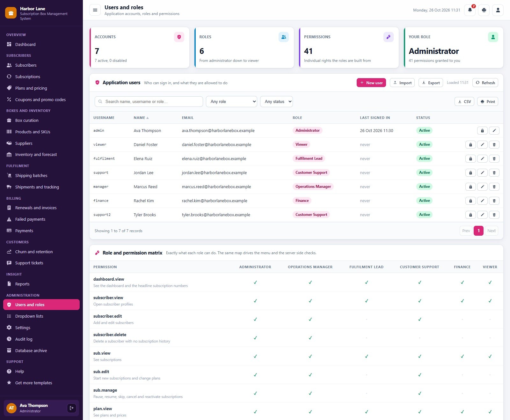
Task: Delete the support user Jordan Lee
Action: point(494,173)
